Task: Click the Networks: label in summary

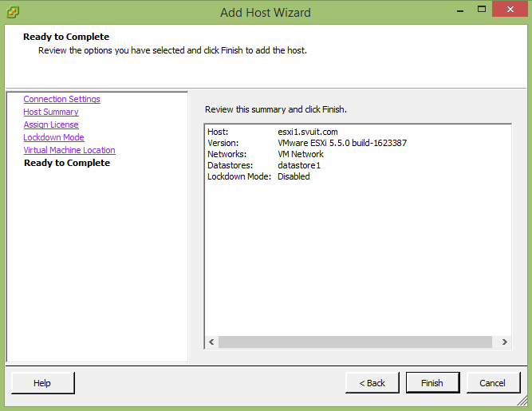Action: pos(227,154)
